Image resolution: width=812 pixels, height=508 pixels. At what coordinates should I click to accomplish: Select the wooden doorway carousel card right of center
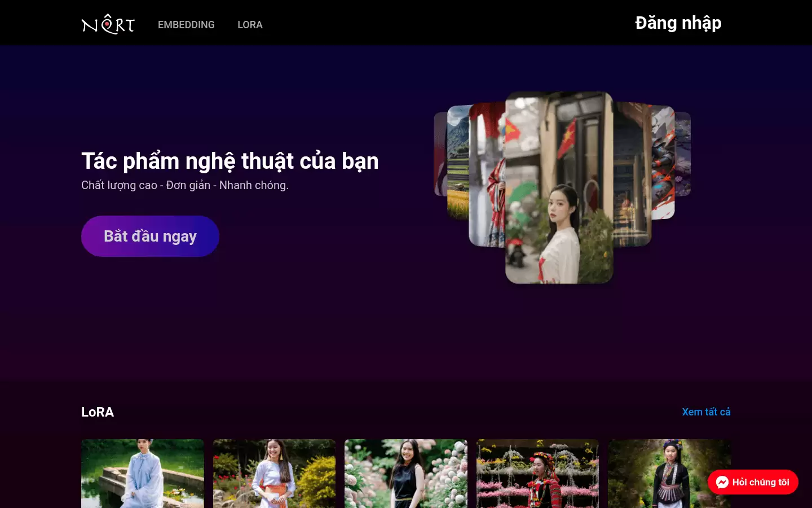[x=632, y=174]
